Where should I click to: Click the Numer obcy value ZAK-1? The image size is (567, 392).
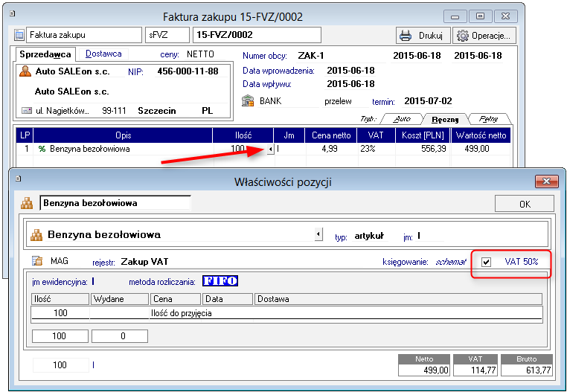310,56
